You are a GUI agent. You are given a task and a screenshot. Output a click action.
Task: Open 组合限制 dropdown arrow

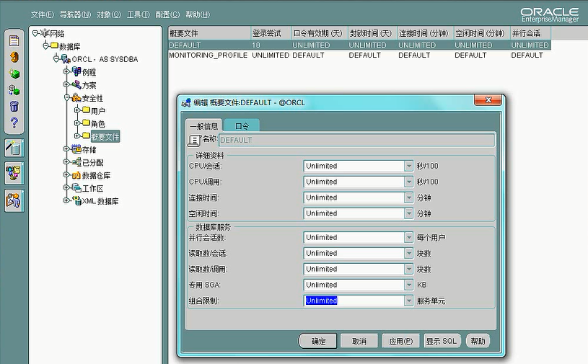pyautogui.click(x=409, y=301)
